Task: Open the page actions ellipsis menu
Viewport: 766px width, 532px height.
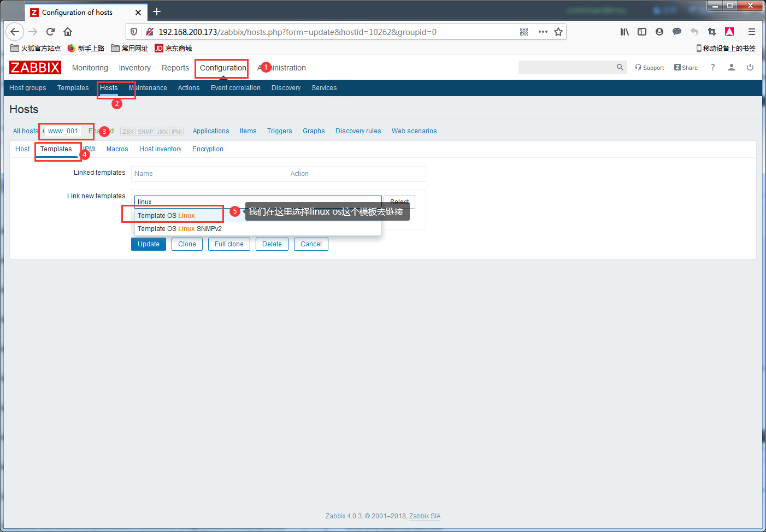Action: tap(543, 32)
